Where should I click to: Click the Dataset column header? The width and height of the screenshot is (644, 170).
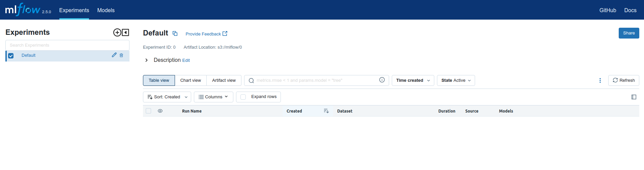[345, 111]
